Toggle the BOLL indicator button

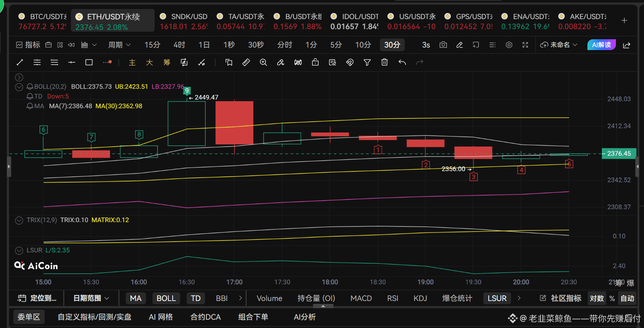(166, 298)
